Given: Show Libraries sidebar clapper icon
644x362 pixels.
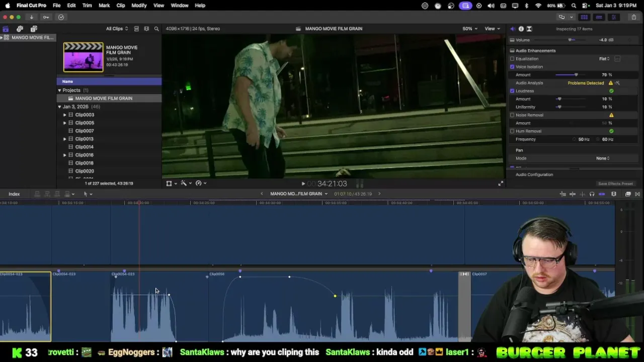Looking at the screenshot, I should pyautogui.click(x=6, y=29).
